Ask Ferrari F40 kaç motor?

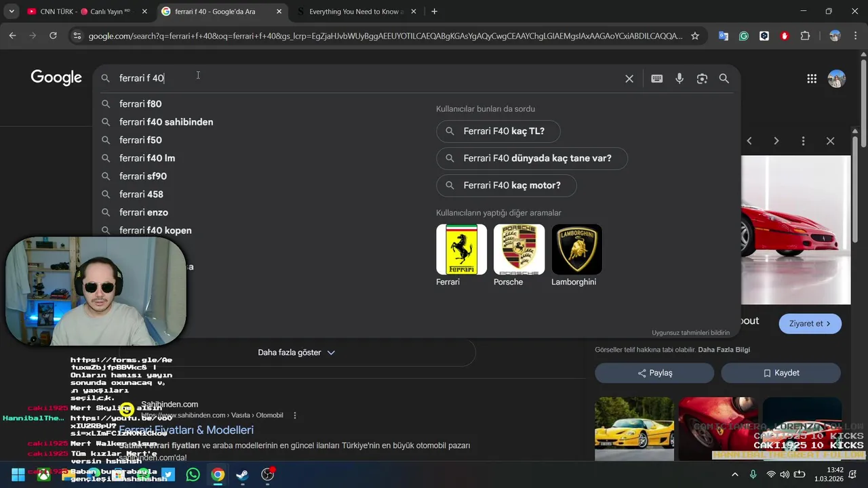click(507, 185)
